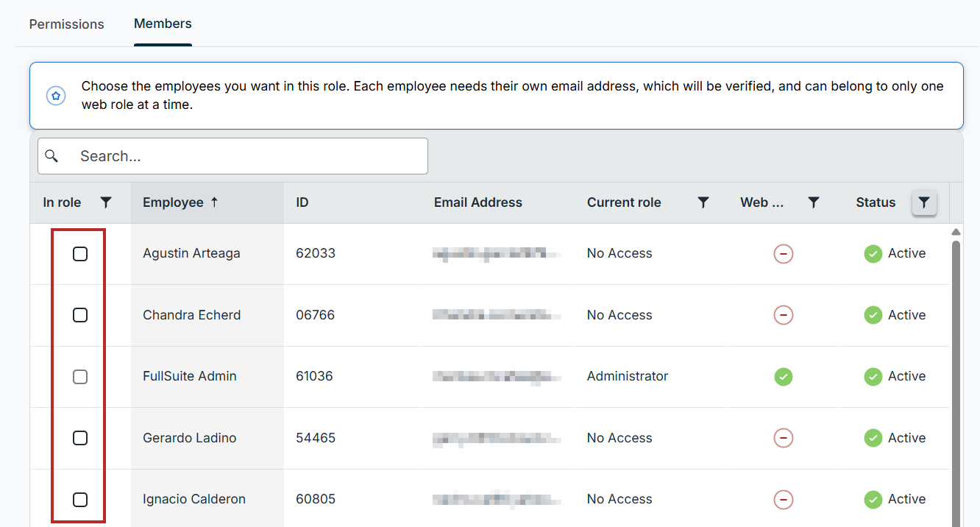Click Agustin Arteaga's Active status icon
The height and width of the screenshot is (527, 980).
tap(873, 254)
